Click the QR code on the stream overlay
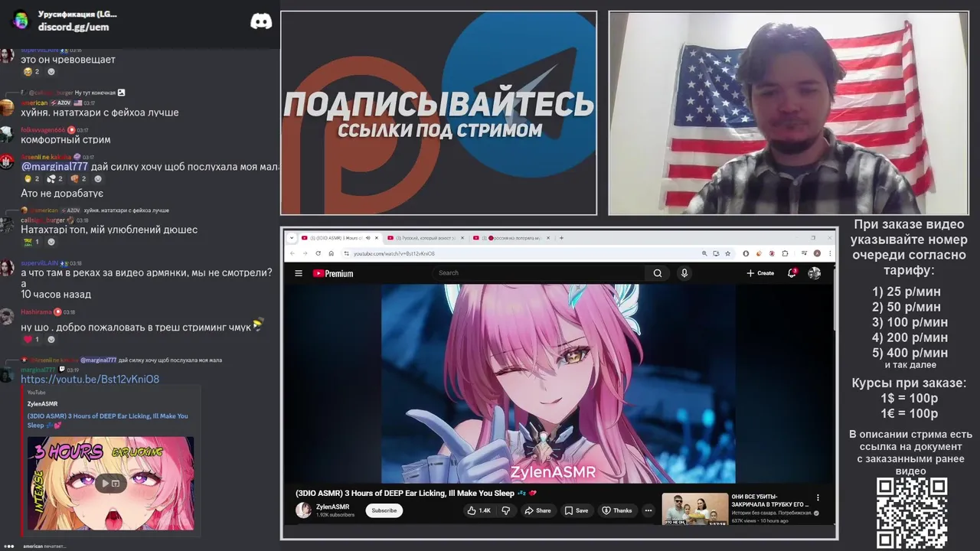The height and width of the screenshot is (551, 980). tap(911, 513)
